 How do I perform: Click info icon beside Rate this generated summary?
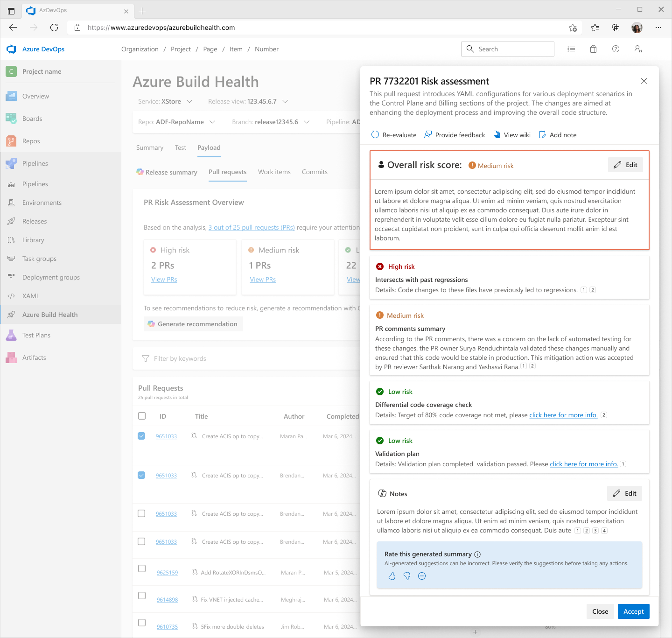tap(477, 554)
